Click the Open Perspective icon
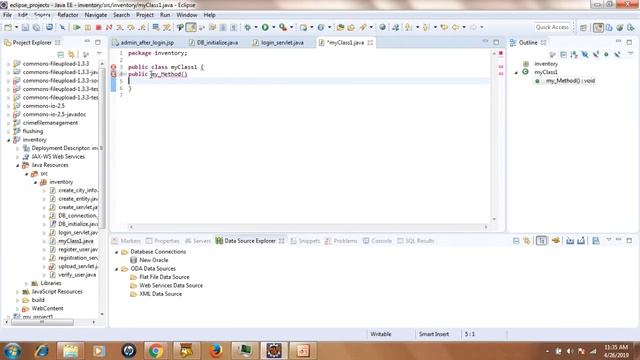Viewport: 640px width, 360px height. 583,27
